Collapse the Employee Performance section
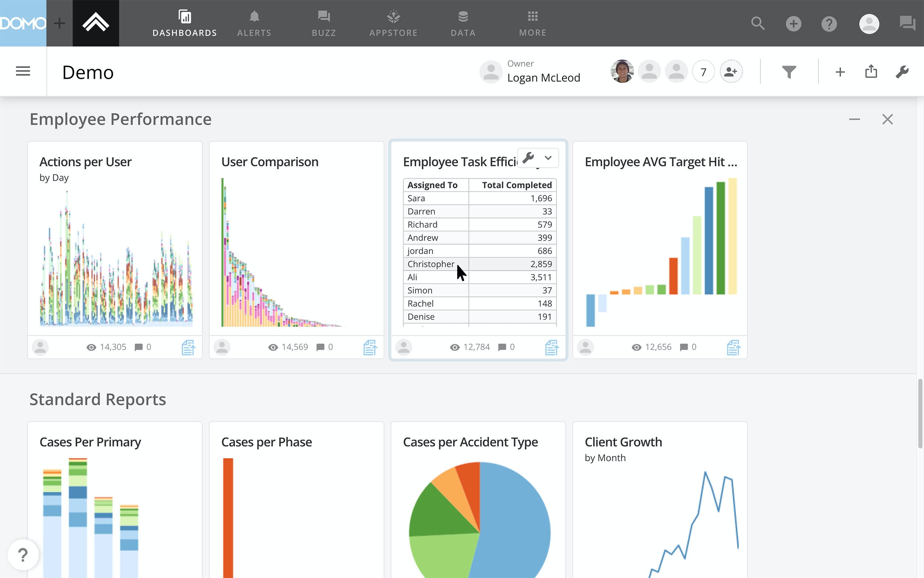 854,120
